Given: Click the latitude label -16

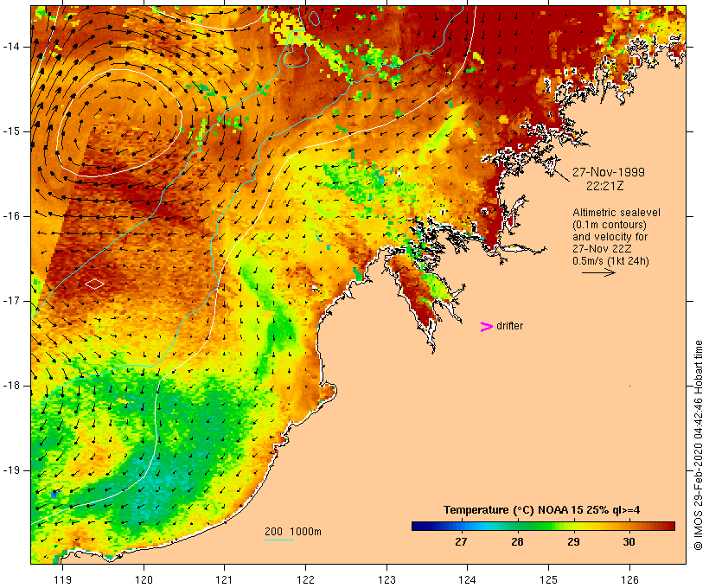Looking at the screenshot, I should [11, 216].
